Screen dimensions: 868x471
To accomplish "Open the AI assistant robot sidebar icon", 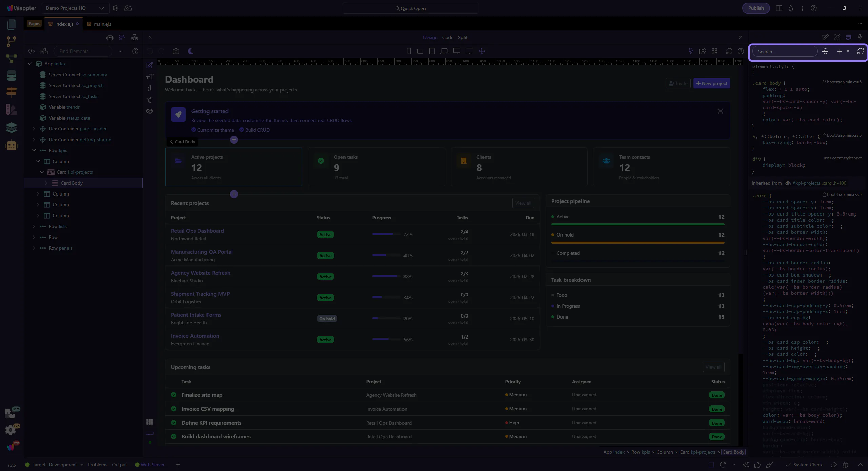I will point(11,145).
